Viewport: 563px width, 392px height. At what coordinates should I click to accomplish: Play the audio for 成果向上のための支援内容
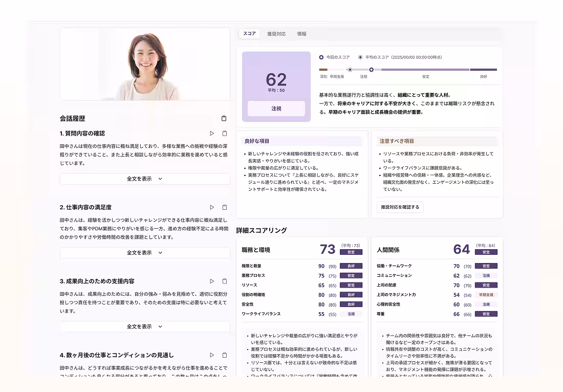pos(211,281)
